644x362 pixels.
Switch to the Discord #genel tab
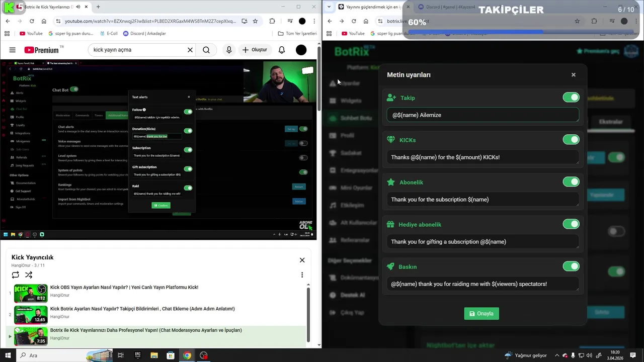pyautogui.click(x=450, y=7)
